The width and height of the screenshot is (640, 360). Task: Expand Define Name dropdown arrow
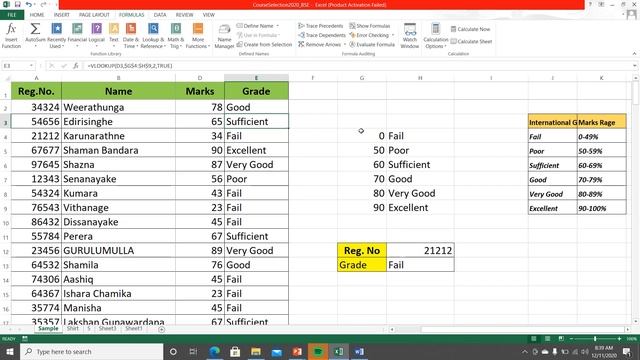point(278,26)
